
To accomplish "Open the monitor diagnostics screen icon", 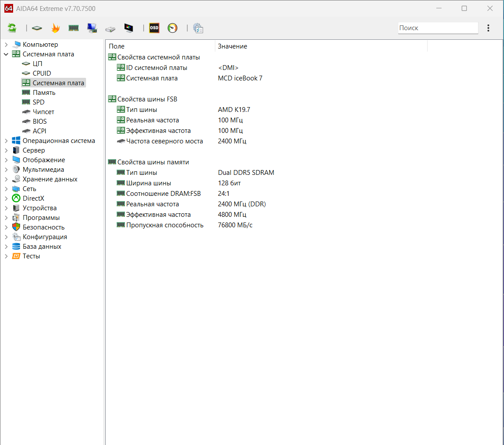I will tap(129, 28).
